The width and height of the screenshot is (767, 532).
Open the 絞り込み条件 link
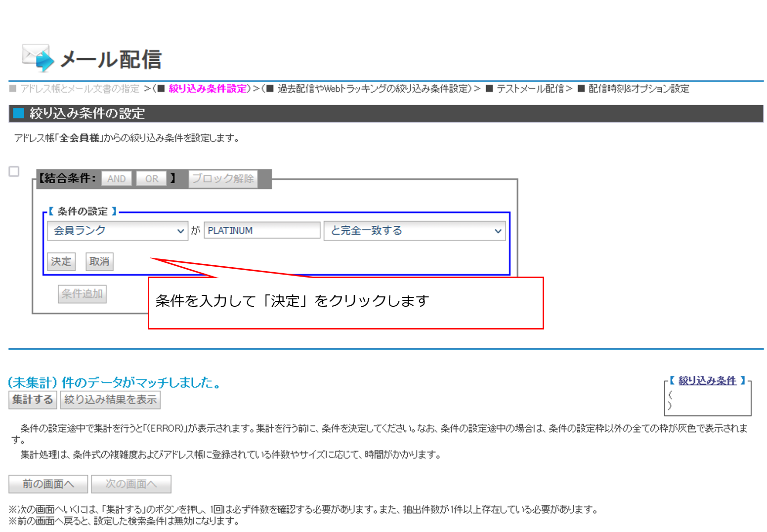[707, 380]
